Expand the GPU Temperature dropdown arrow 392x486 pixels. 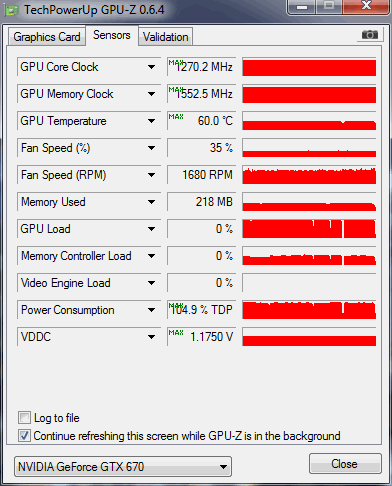pos(152,121)
